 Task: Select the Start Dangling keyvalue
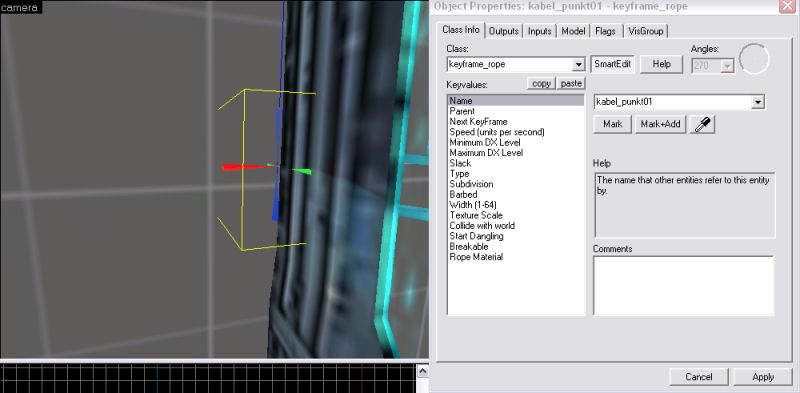[515, 236]
